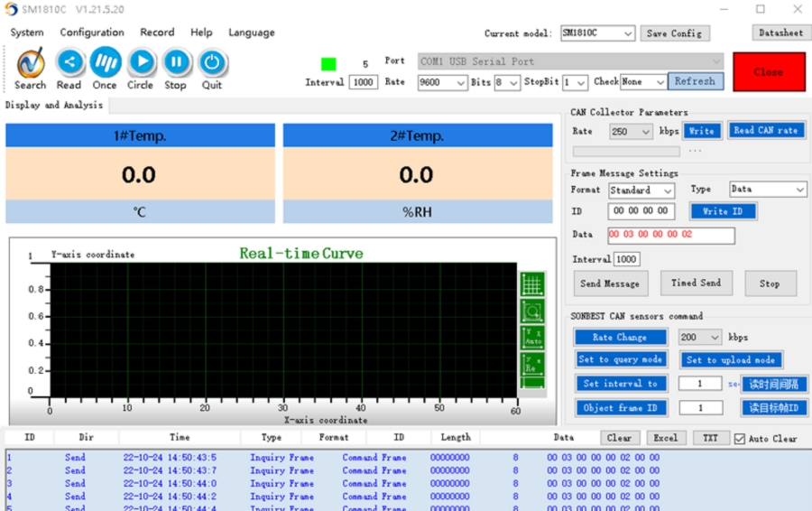This screenshot has height=511, width=812.
Task: Start Circle continuous reading
Action: coord(141,62)
